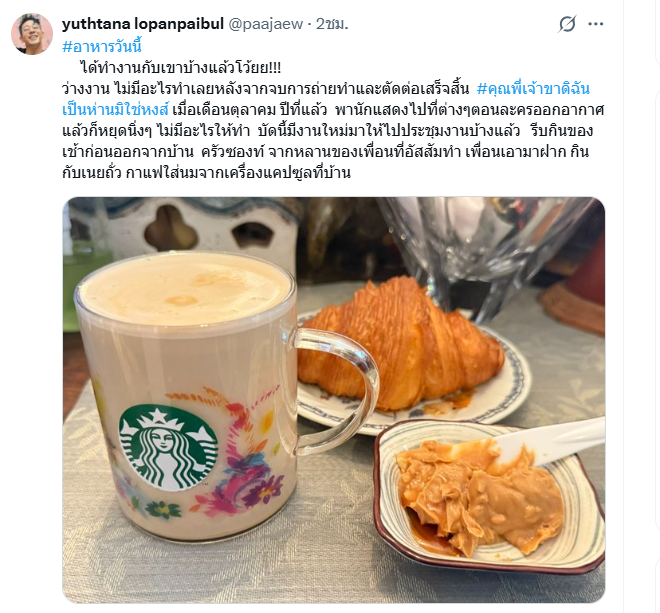
Task: Open the #คุณพี่เจ้าขาดิฉัน hashtag link
Action: tap(533, 88)
